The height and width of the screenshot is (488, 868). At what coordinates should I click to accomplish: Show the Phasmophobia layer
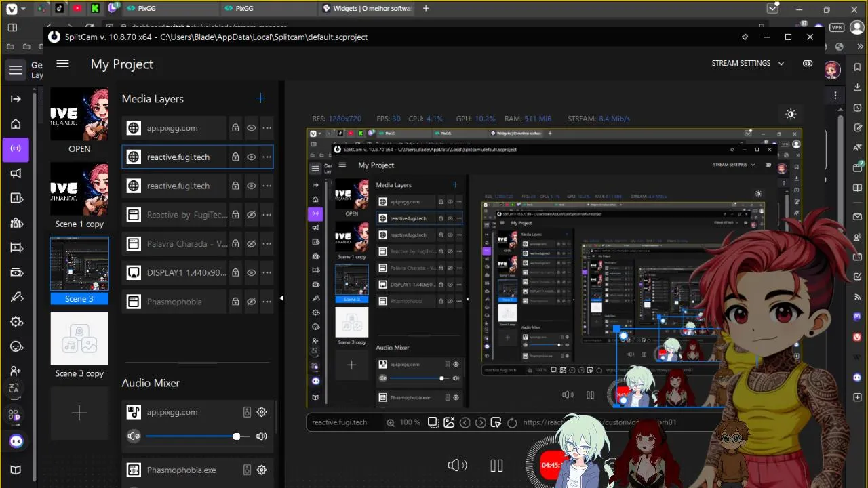tap(251, 302)
